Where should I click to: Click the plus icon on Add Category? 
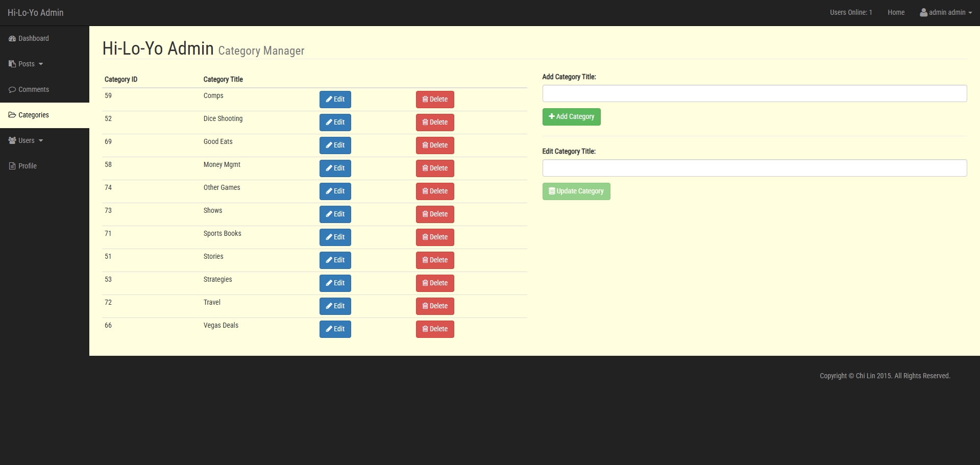pyautogui.click(x=552, y=117)
